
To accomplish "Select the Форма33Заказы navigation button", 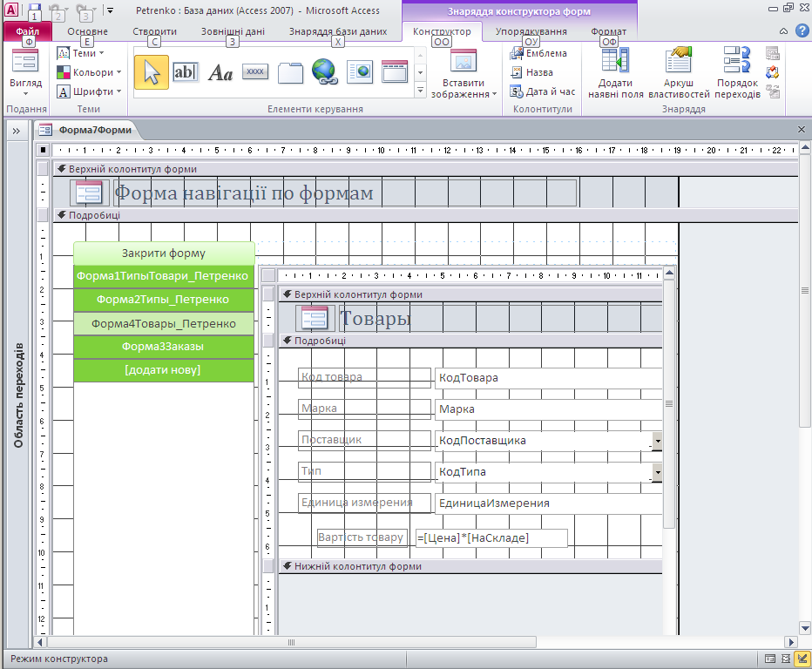I will [x=164, y=347].
